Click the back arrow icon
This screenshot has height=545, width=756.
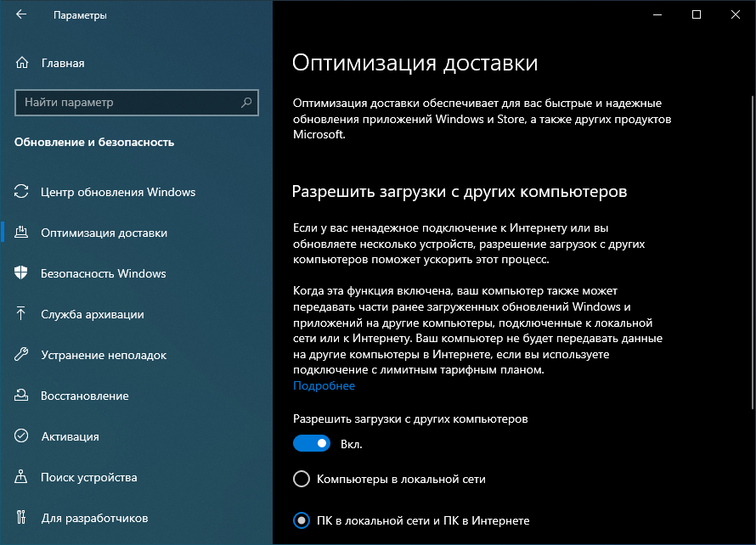[x=21, y=14]
